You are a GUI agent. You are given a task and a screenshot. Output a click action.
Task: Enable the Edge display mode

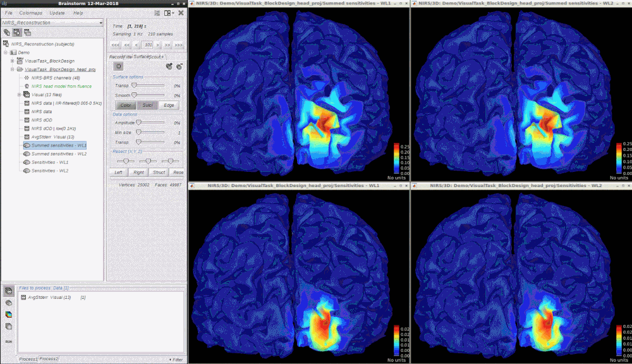[x=169, y=106]
